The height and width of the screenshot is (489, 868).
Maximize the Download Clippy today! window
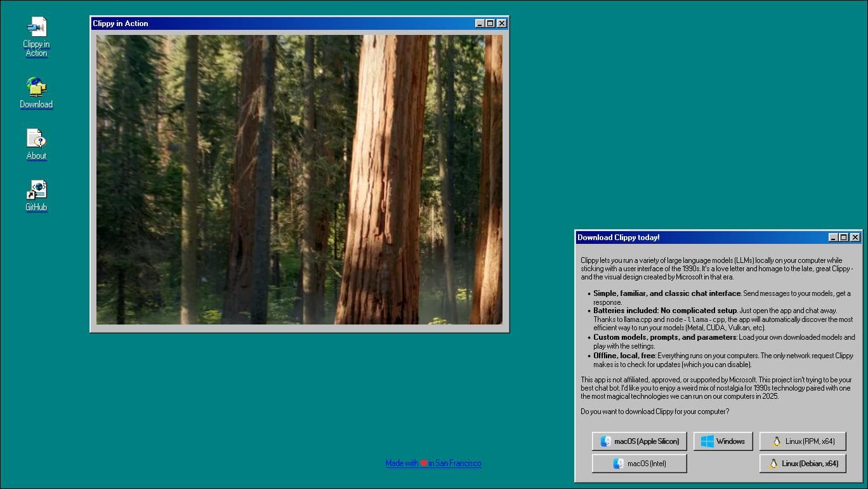(x=843, y=238)
